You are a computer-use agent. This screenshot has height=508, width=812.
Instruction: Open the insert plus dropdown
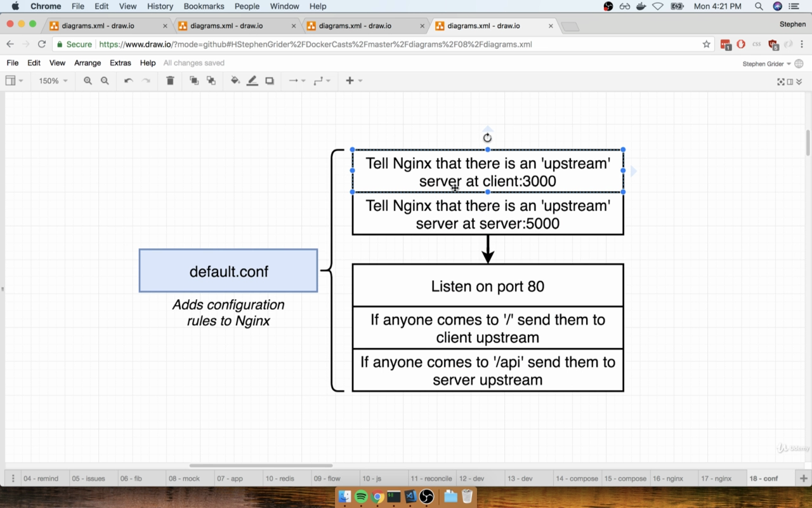click(x=354, y=81)
